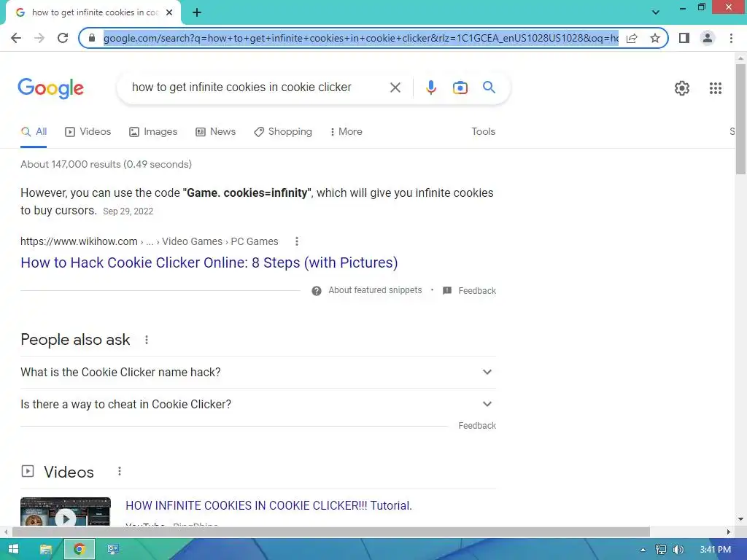Click the wikihow.com breadcrumb URL
The height and width of the screenshot is (560, 747).
(x=79, y=241)
